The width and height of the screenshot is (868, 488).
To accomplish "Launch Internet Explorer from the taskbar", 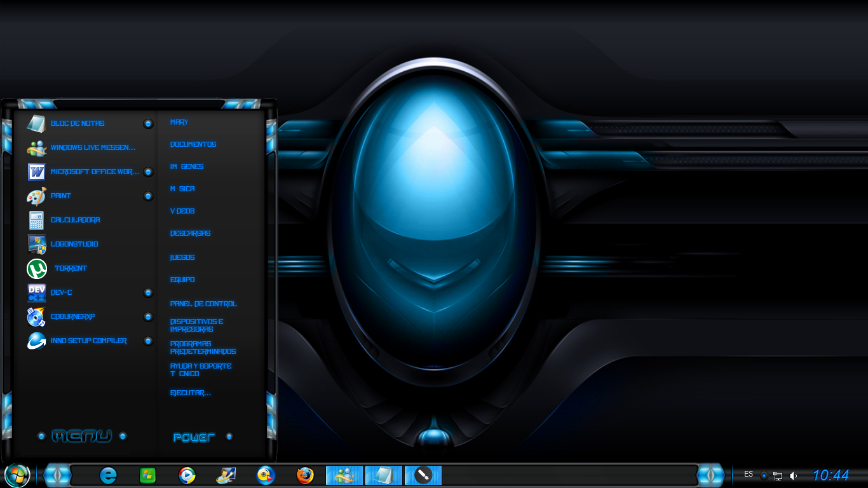I will 109,475.
